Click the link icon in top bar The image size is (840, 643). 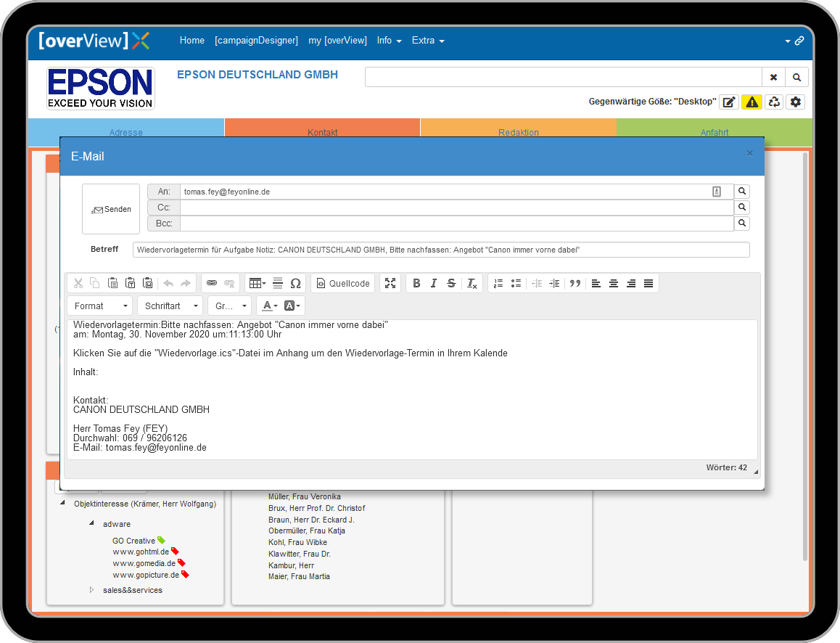799,41
